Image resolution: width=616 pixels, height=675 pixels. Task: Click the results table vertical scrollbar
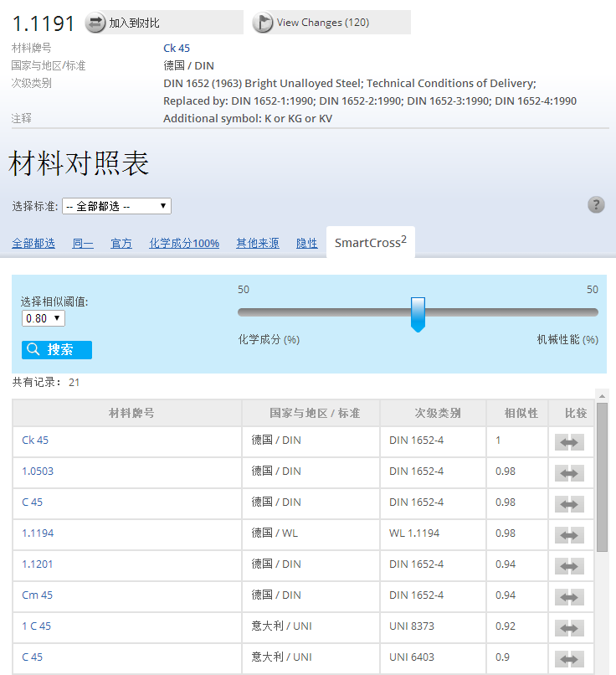tap(602, 477)
